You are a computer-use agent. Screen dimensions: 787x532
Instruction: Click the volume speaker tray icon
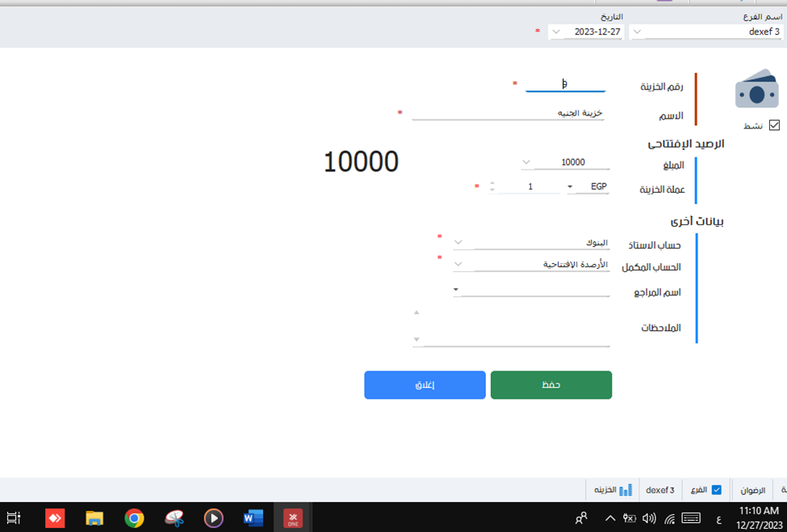point(649,517)
